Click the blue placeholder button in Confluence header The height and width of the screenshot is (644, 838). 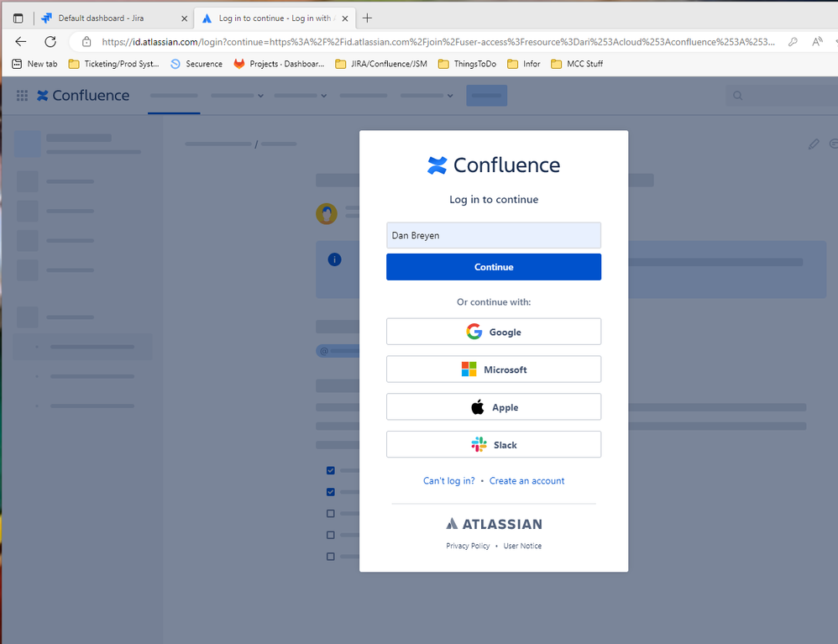487,96
